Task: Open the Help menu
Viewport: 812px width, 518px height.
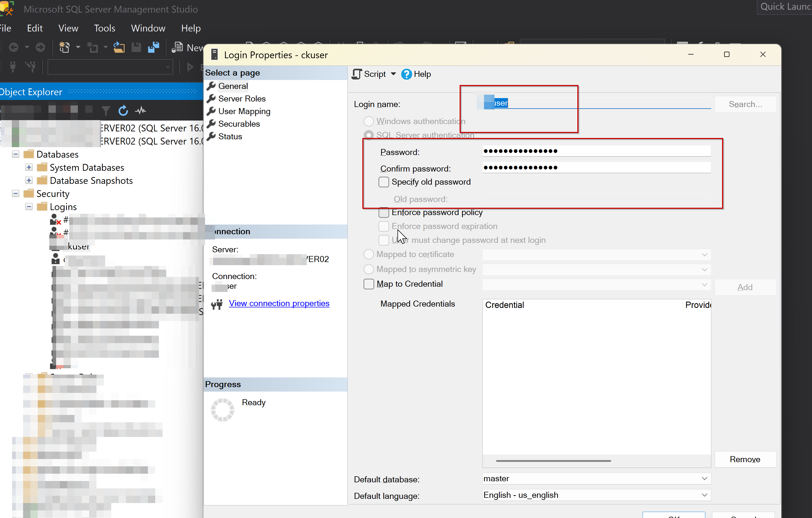Action: tap(191, 28)
